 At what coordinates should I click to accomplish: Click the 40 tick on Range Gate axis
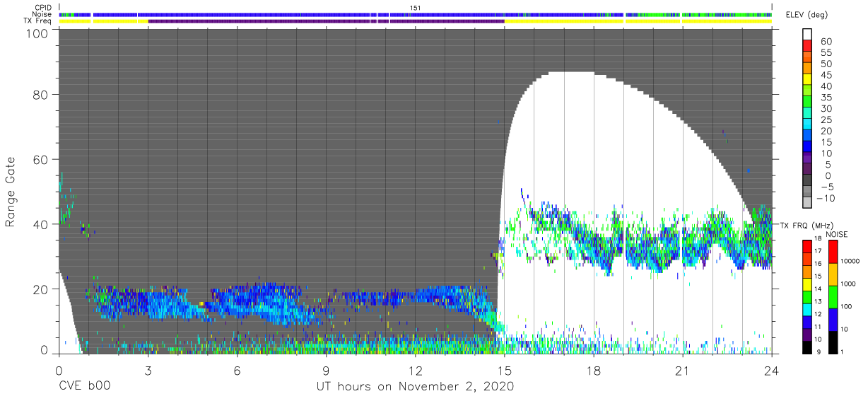(x=40, y=224)
